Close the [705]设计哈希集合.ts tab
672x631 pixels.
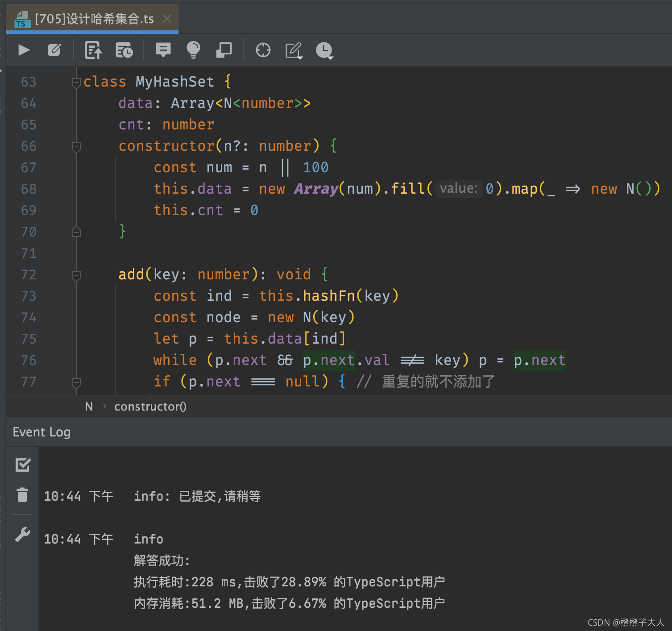coord(167,19)
